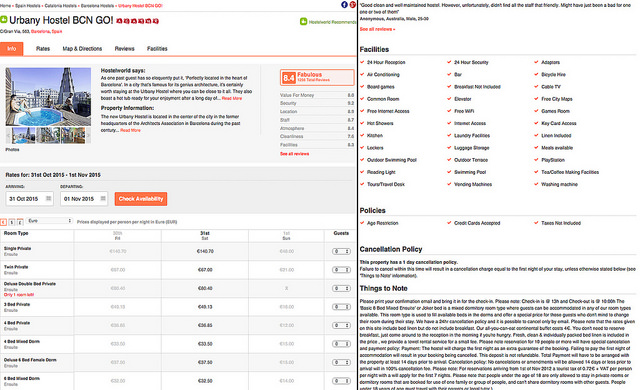This screenshot has width=640, height=390.
Task: Click the Luggage Storage facility
Action: (x=471, y=148)
